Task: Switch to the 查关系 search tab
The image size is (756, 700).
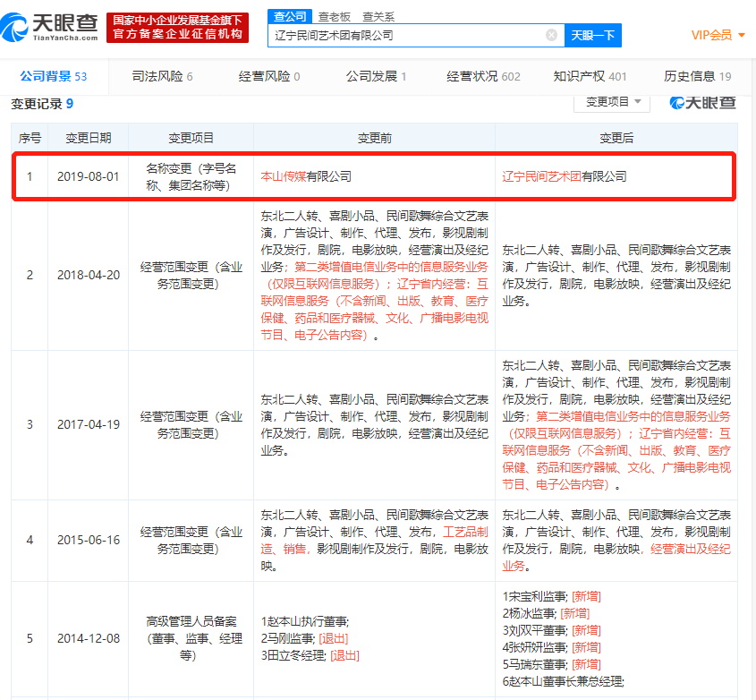Action: 378,17
